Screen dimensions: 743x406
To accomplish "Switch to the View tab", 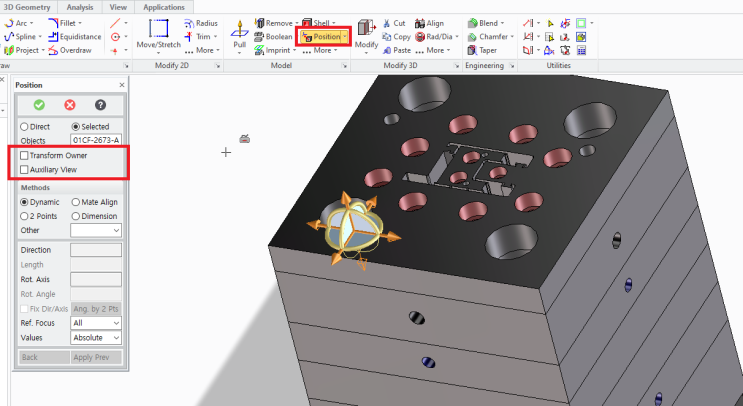I will [x=118, y=7].
